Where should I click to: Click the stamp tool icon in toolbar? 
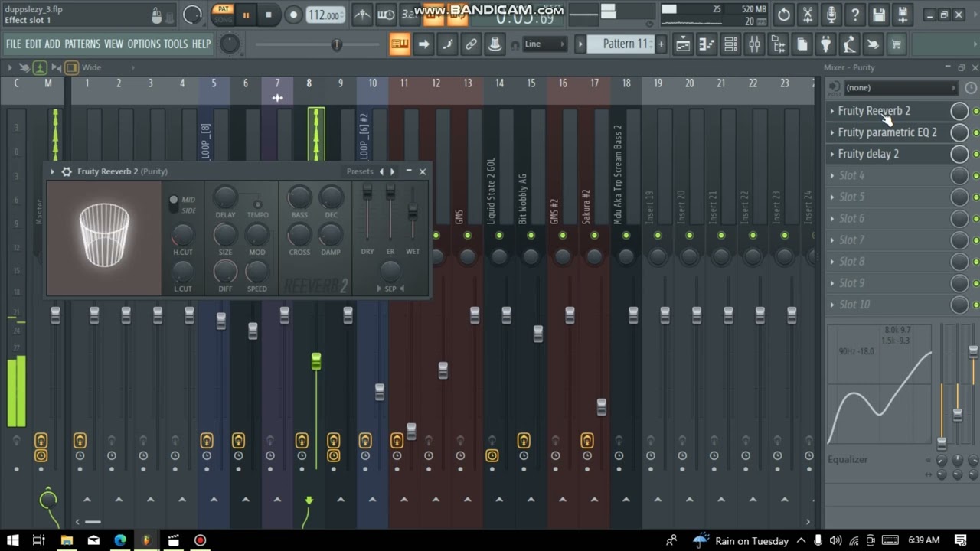click(495, 44)
